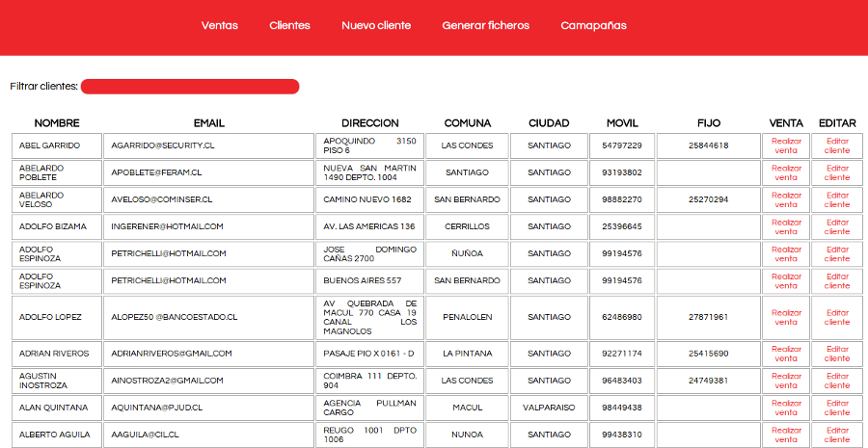Go to the Clientes page
Screen dimensions: 868x448
coord(289,26)
